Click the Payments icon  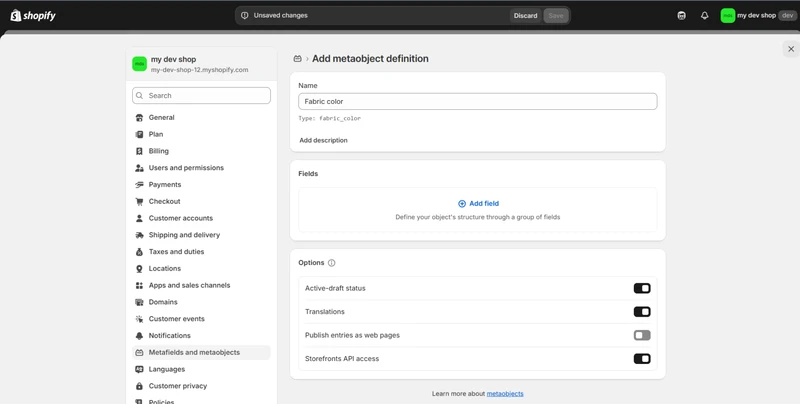[x=139, y=185]
